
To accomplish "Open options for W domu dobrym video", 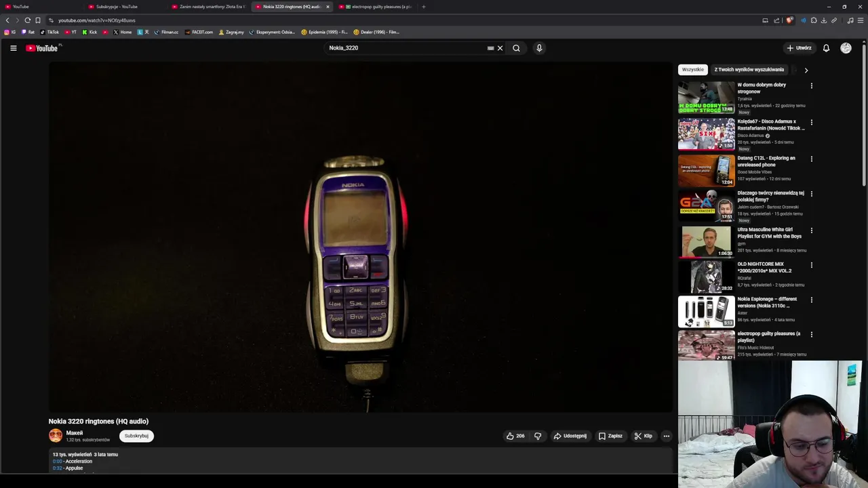I will (811, 86).
